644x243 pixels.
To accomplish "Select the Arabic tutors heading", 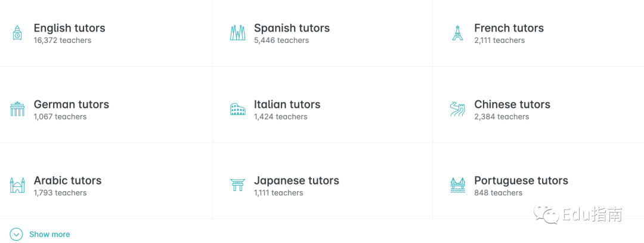I will click(x=67, y=180).
